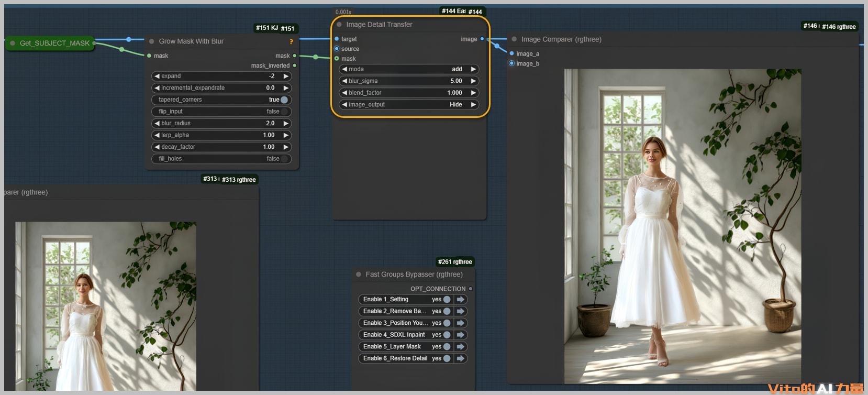The image size is (868, 395).
Task: Click the green mask input port on Image Detail Transfer
Action: (x=337, y=59)
